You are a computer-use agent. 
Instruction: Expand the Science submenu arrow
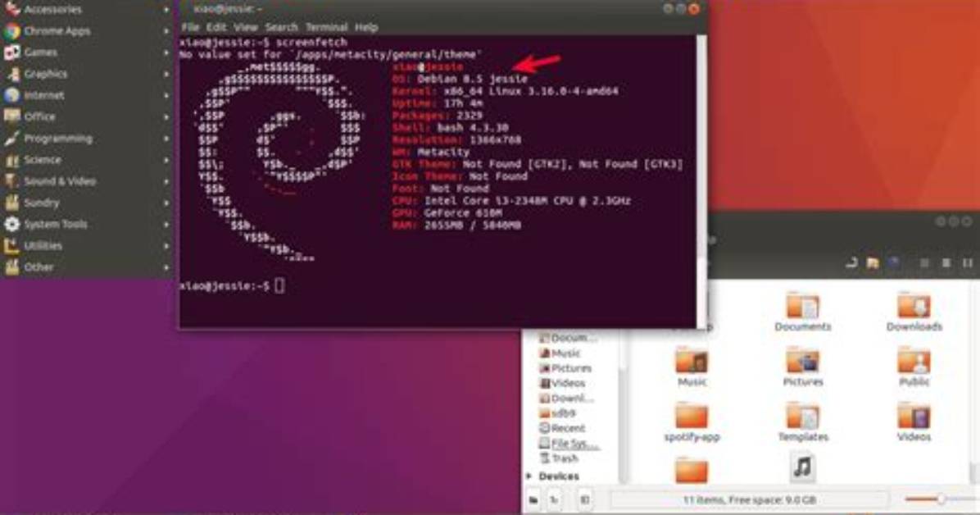(x=166, y=160)
